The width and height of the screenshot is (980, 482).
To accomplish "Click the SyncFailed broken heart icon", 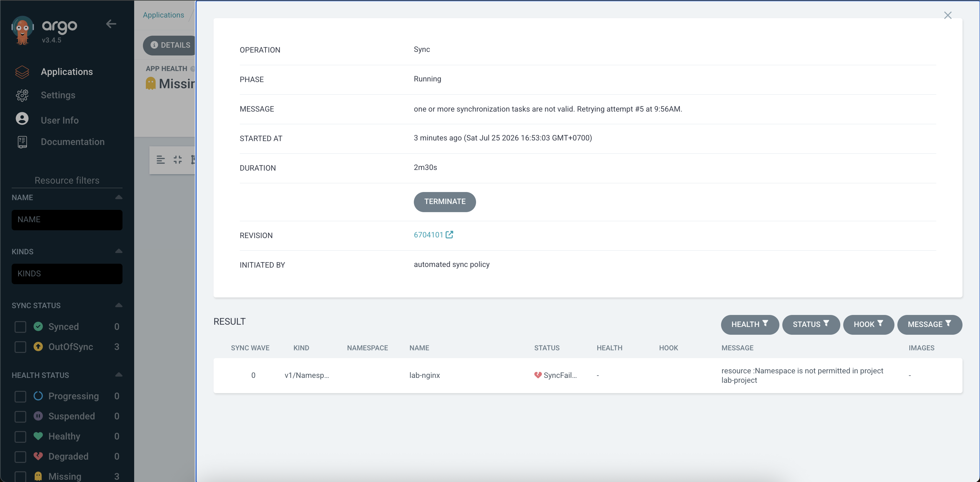I will pos(538,375).
